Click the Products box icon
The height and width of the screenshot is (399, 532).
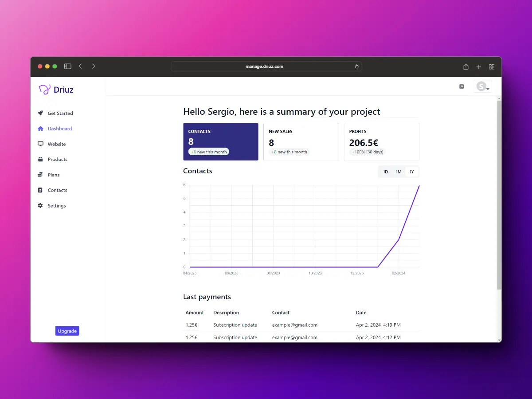point(40,159)
